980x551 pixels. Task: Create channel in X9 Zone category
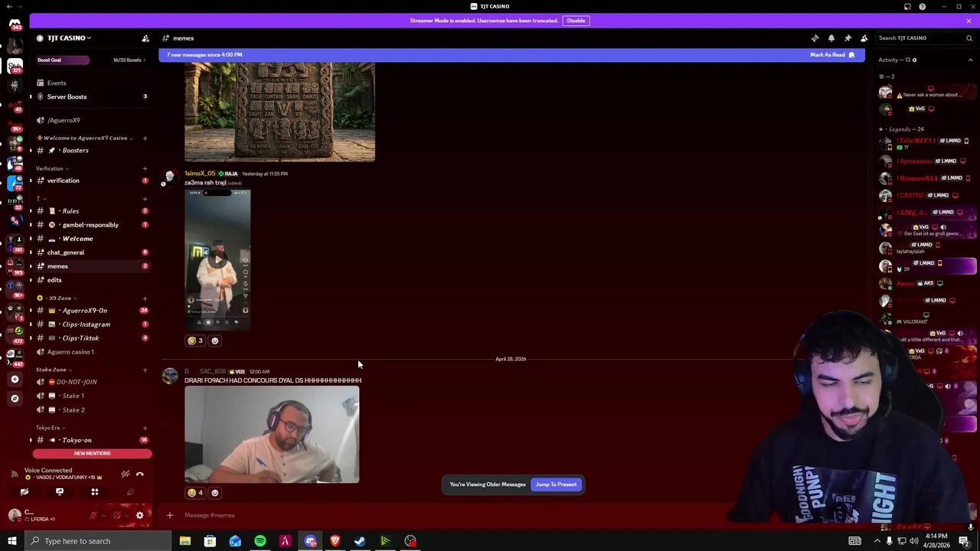[x=145, y=298]
